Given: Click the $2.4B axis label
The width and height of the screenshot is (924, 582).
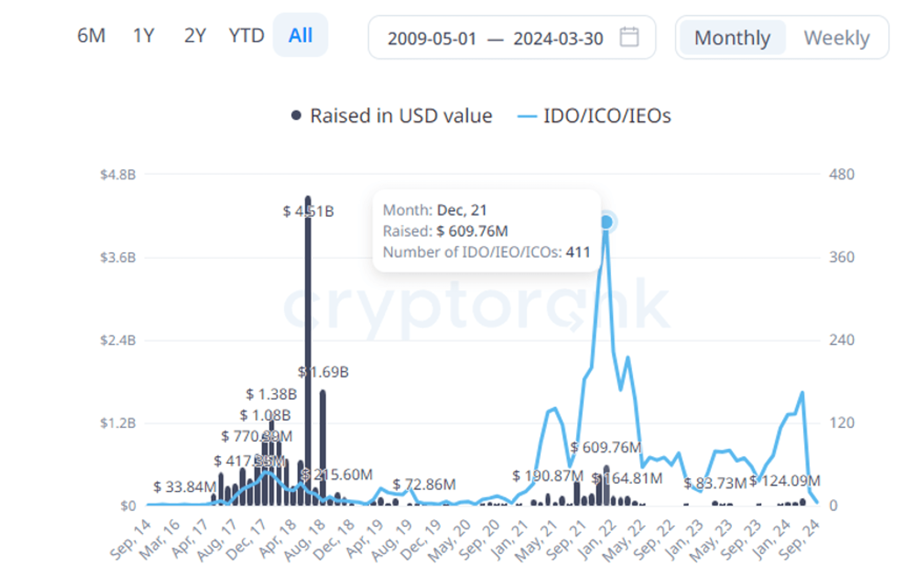Looking at the screenshot, I should click(x=118, y=340).
